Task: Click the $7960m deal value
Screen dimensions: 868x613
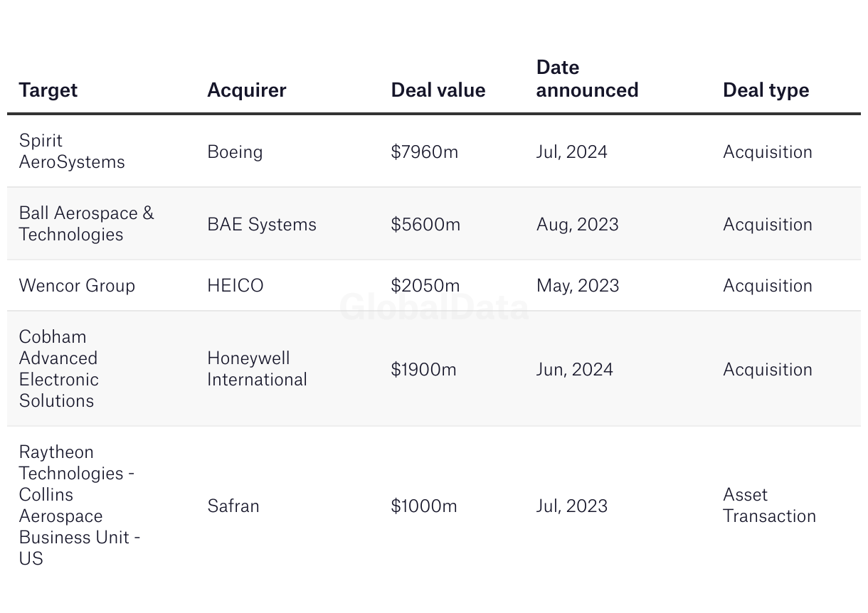Action: pyautogui.click(x=424, y=152)
